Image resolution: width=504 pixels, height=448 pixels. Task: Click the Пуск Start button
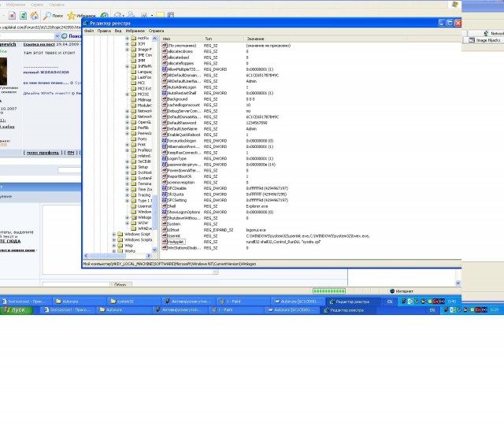[17, 309]
